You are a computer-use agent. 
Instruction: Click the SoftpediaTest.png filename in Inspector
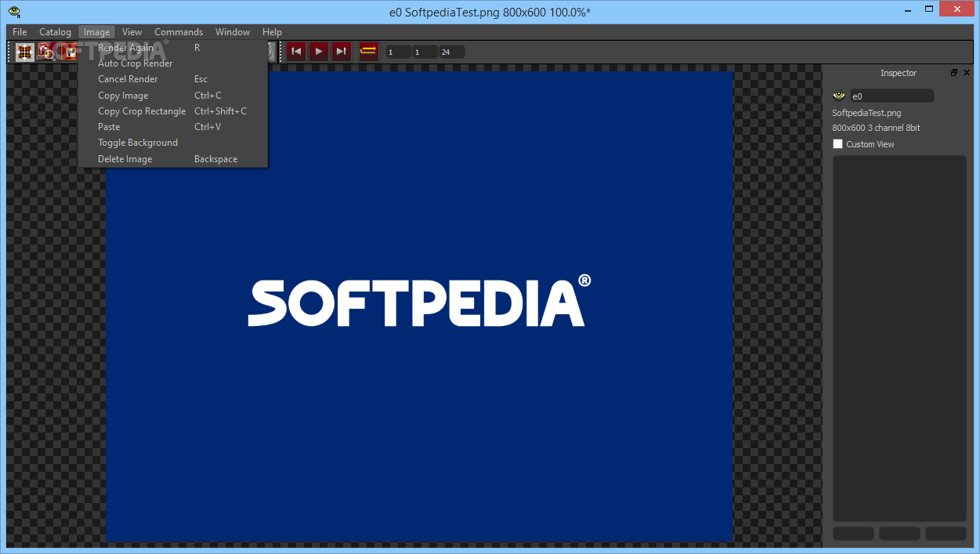pos(866,113)
